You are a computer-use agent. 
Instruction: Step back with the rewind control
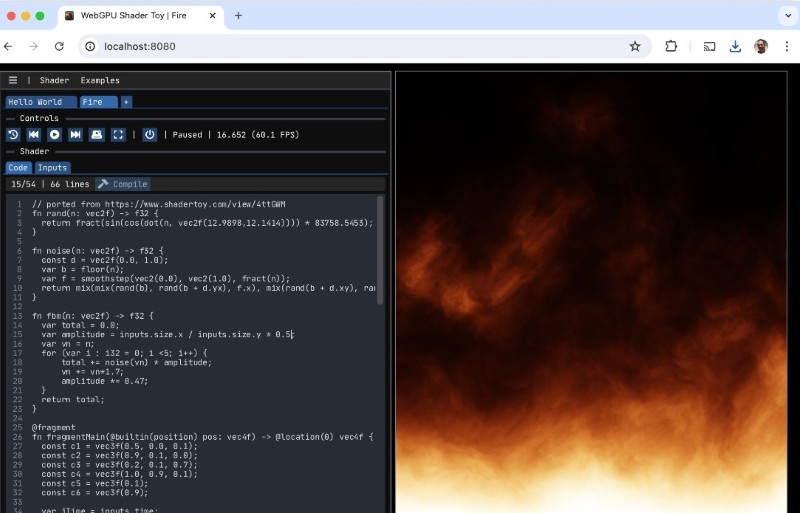pos(34,135)
